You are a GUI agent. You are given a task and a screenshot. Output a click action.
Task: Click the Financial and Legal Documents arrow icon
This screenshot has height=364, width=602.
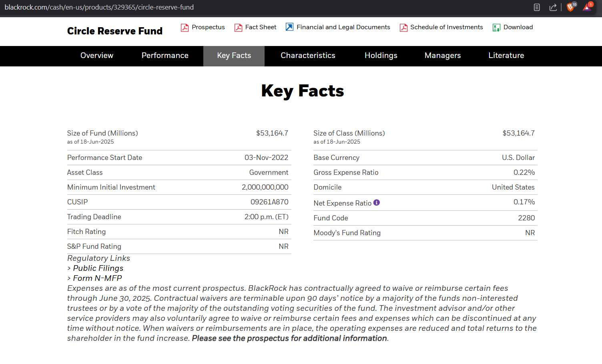click(289, 27)
